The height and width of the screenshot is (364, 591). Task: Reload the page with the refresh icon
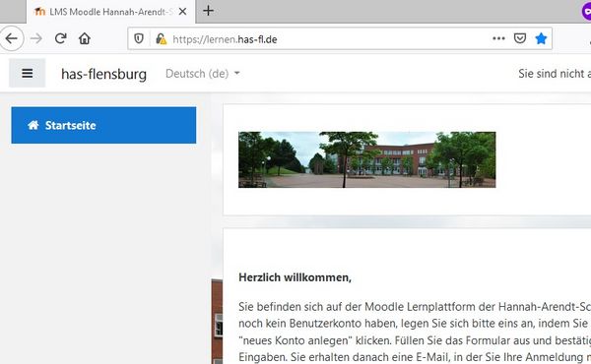tap(60, 38)
